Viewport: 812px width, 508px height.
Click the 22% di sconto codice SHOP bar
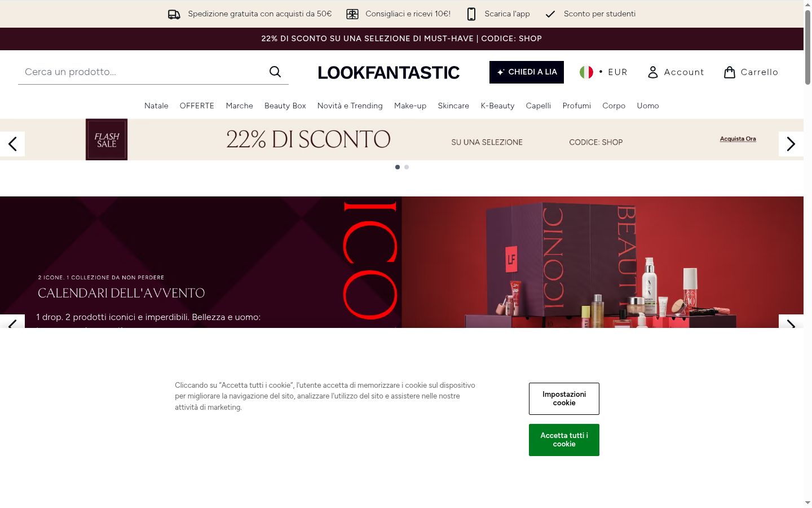401,39
